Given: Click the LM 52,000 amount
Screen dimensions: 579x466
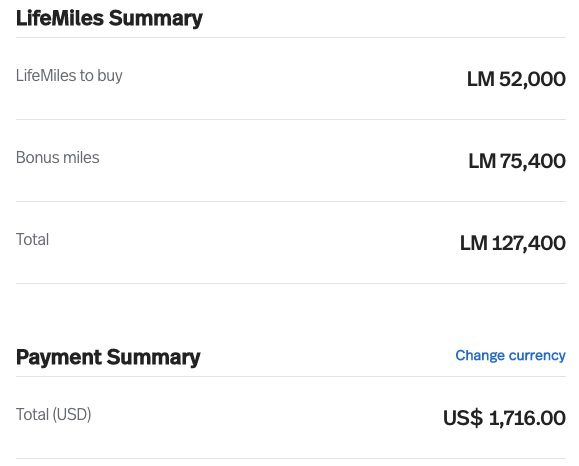Looking at the screenshot, I should [x=516, y=79].
